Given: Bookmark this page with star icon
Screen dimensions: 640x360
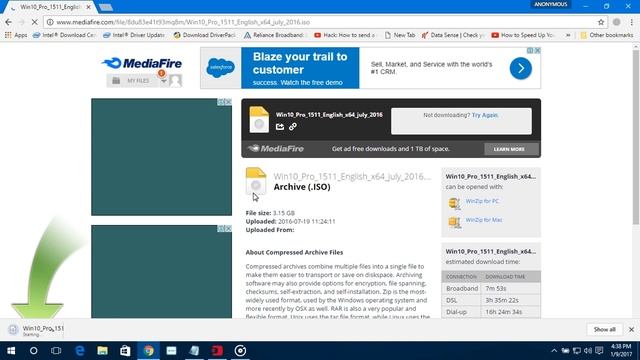Looking at the screenshot, I should [601, 22].
